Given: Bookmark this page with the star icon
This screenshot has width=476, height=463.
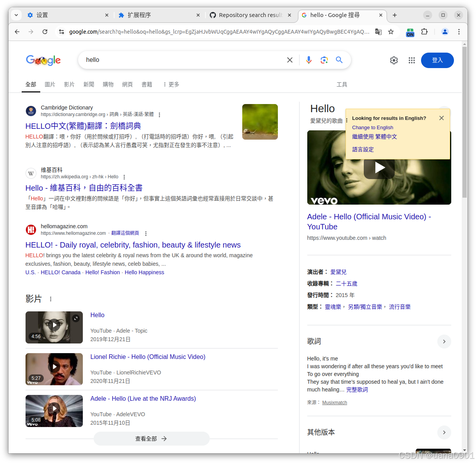Looking at the screenshot, I should [391, 32].
